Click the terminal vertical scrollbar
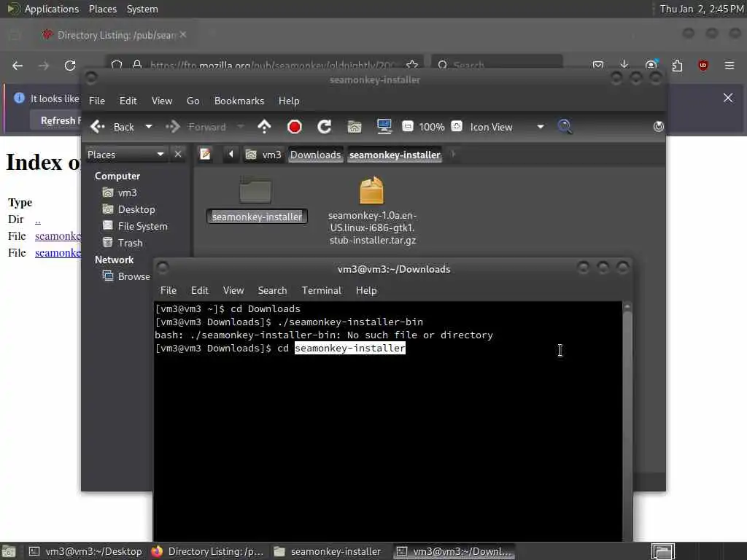The image size is (747, 560). tap(627, 421)
